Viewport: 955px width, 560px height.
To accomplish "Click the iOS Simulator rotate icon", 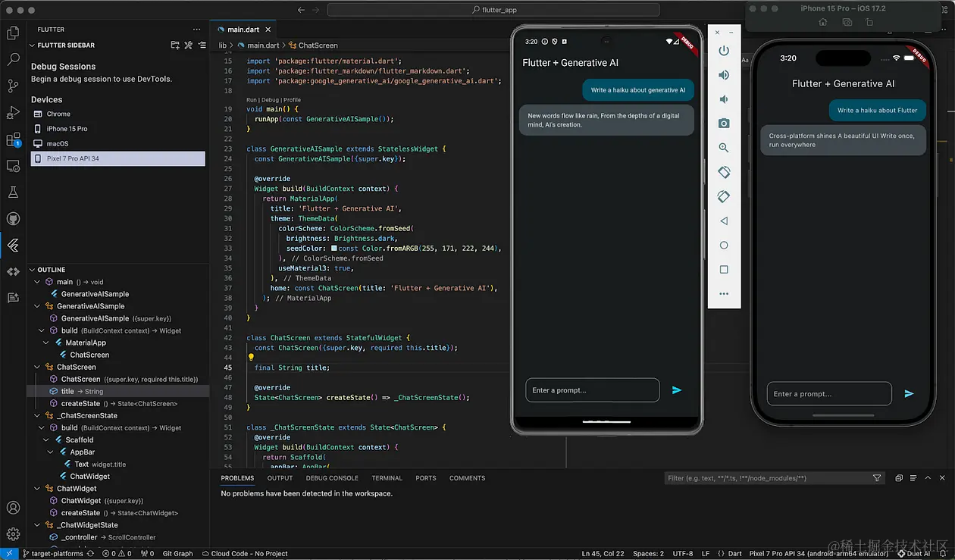I will (869, 22).
